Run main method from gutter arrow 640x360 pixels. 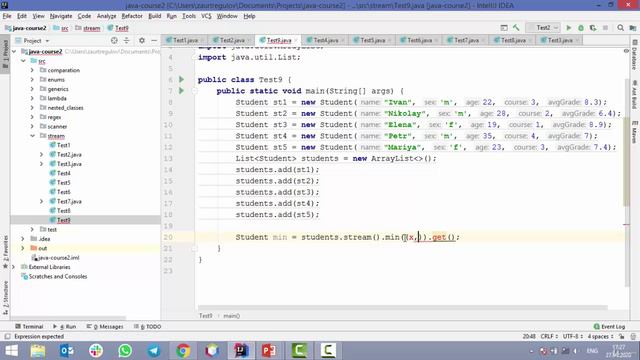pos(181,91)
